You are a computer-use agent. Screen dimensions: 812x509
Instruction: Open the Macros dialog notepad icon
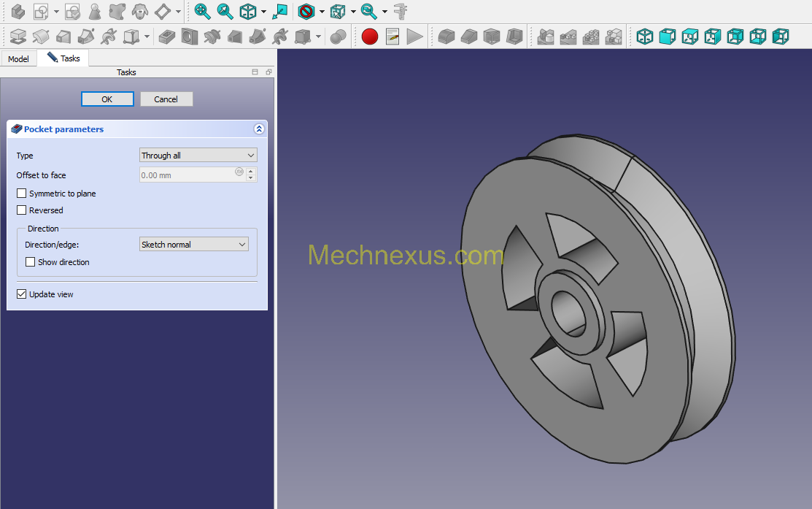tap(393, 37)
